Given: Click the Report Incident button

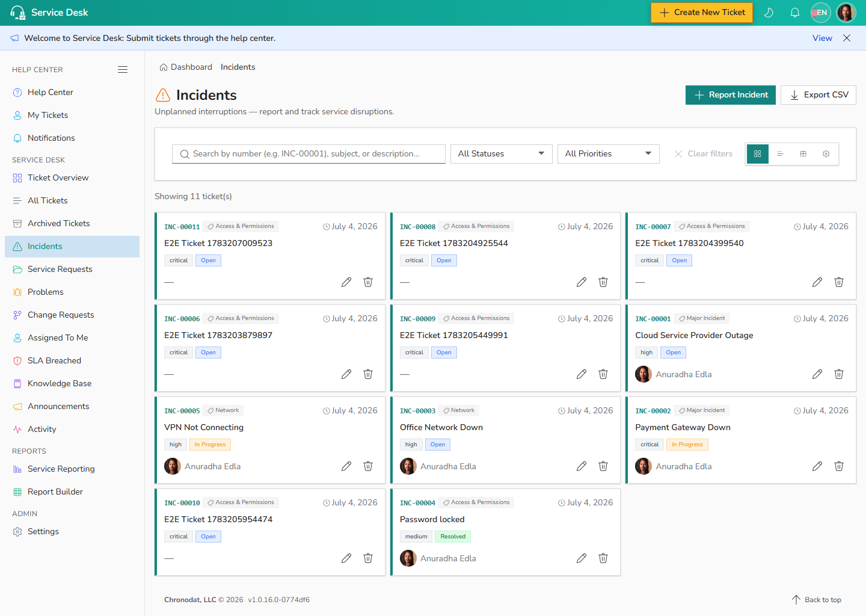Looking at the screenshot, I should [731, 95].
